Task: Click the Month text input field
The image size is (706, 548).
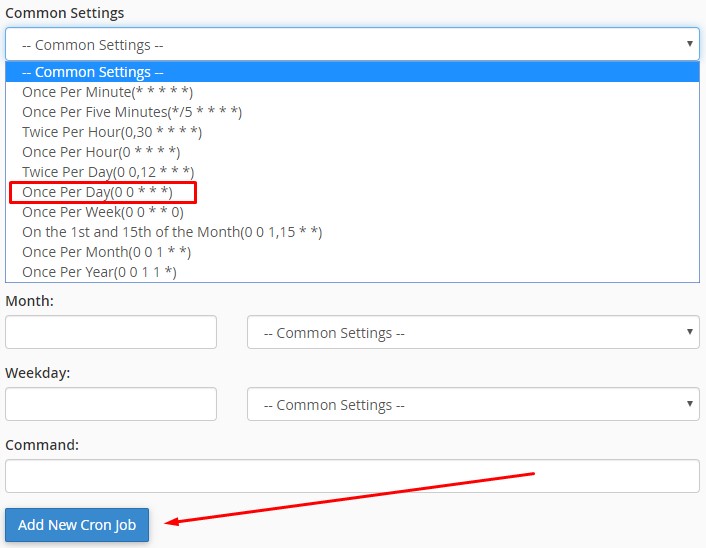Action: tap(111, 332)
